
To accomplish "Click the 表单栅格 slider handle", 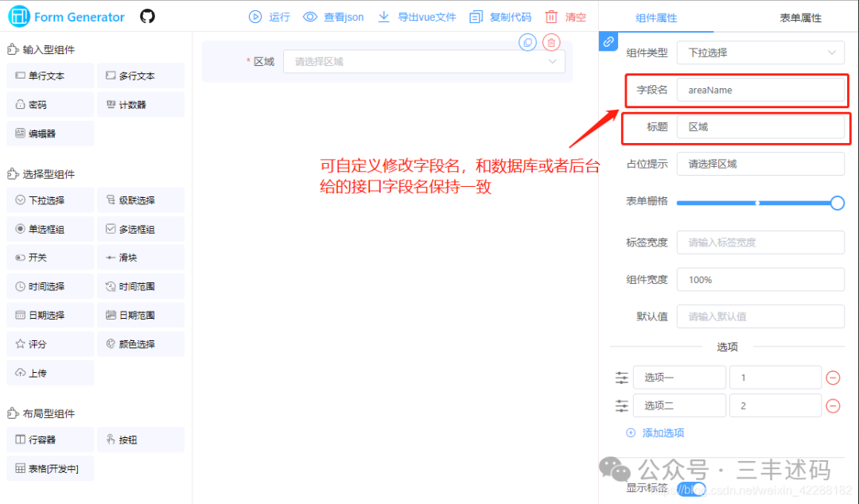I will point(837,204).
